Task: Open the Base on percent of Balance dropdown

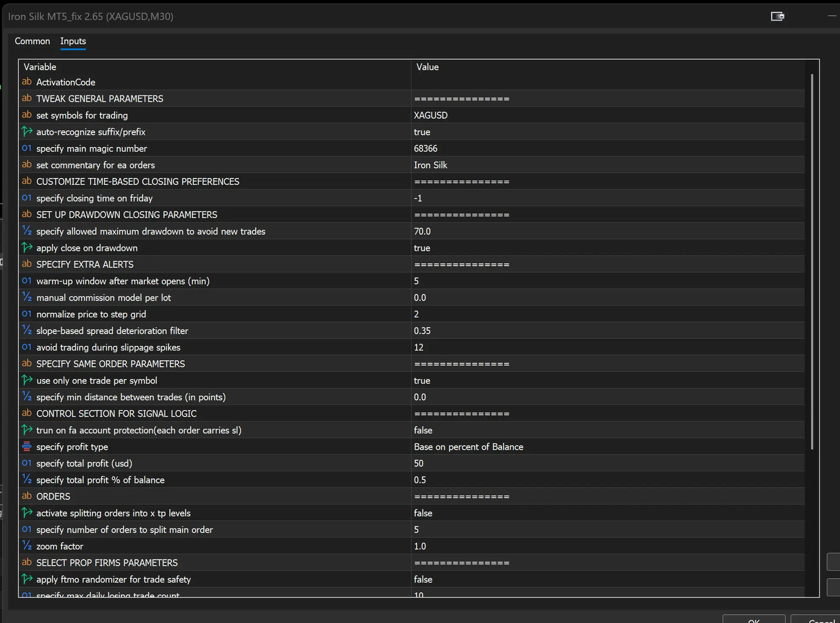Action: (x=608, y=447)
